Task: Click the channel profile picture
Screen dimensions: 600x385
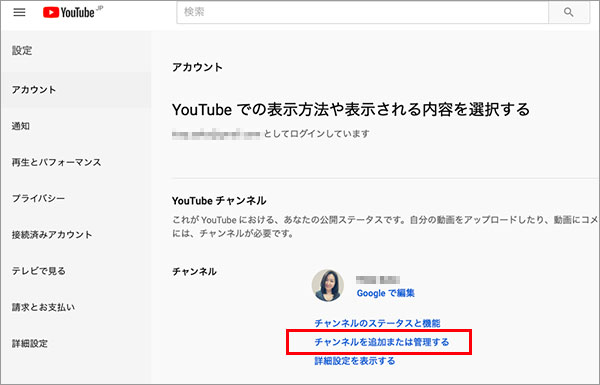Action: [328, 285]
